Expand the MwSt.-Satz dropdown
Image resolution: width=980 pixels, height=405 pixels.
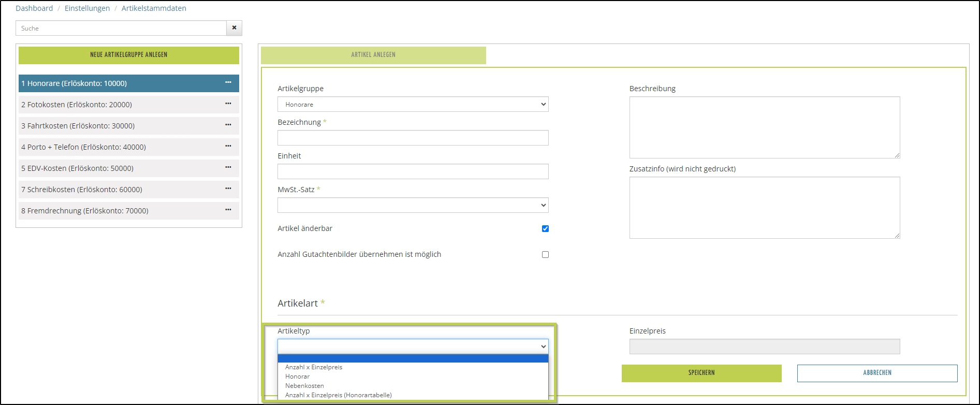[x=413, y=205]
